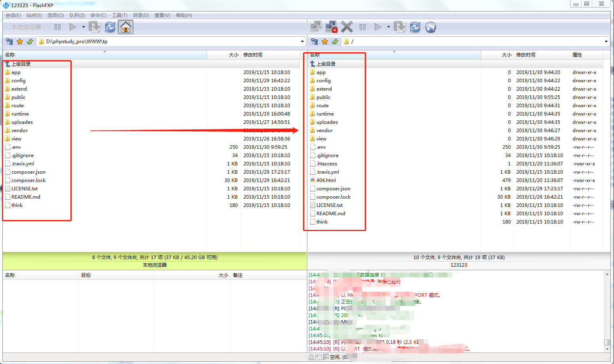
Task: Open the 队列(Z) menu
Action: [x=77, y=15]
